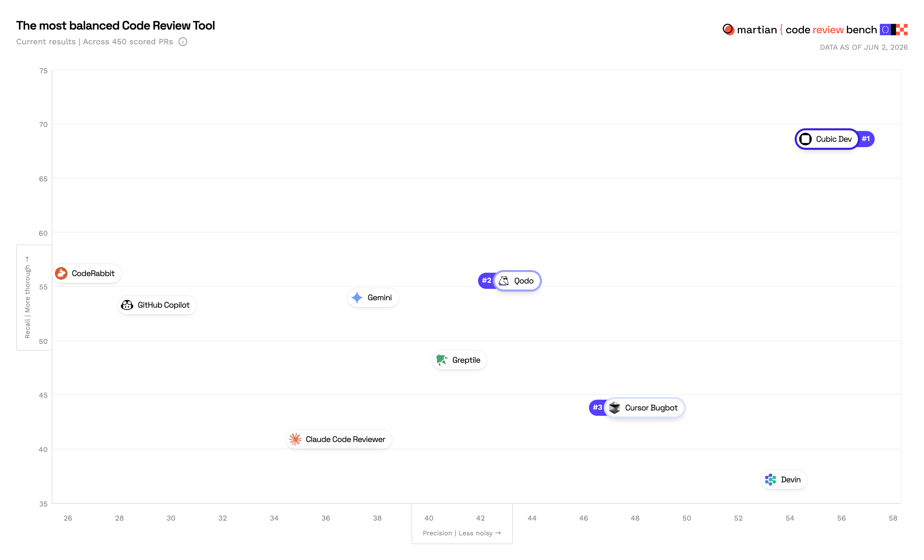
Task: Click the 'Precision | Less noisy' axis label
Action: point(462,533)
